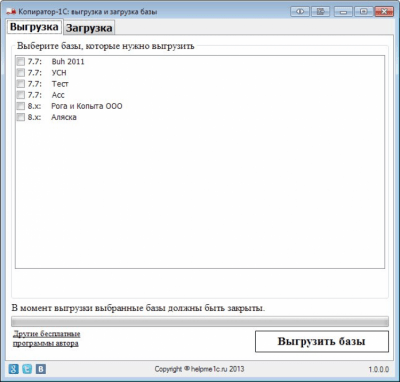Minimize the Копиратор-1С window
Screen dimensions: 400x382
(x=344, y=12)
